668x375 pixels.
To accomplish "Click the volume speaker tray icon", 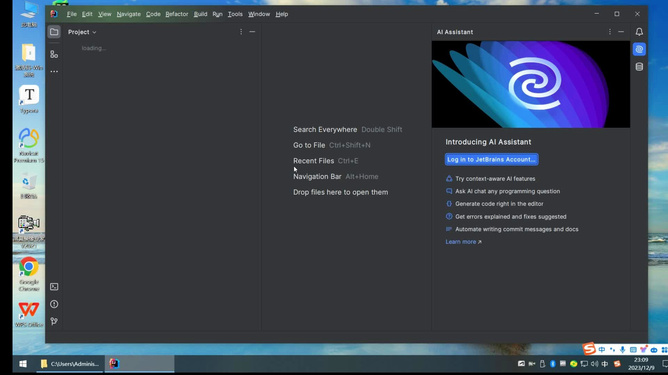I will [x=594, y=363].
